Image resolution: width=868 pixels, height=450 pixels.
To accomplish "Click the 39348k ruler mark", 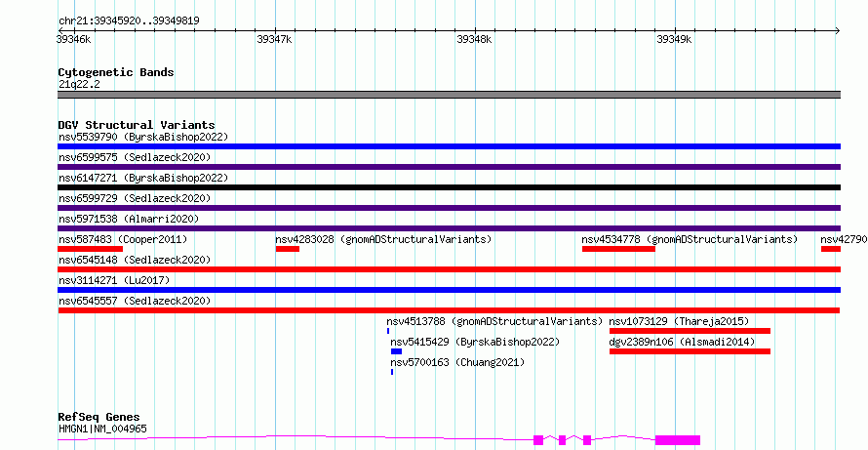I will 474,39.
